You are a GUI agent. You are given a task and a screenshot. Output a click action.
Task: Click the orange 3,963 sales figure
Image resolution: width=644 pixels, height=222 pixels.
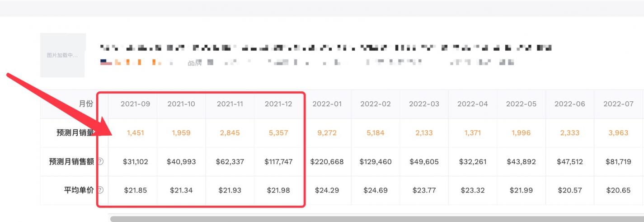coord(618,133)
